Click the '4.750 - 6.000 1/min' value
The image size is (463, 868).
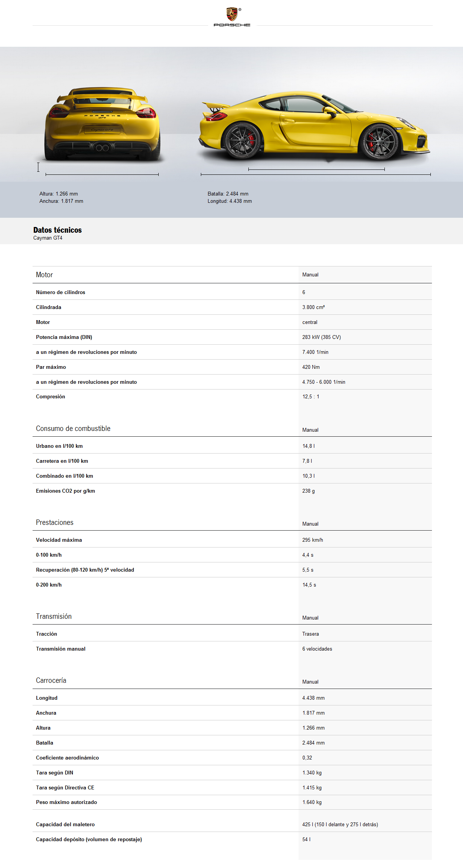point(324,382)
